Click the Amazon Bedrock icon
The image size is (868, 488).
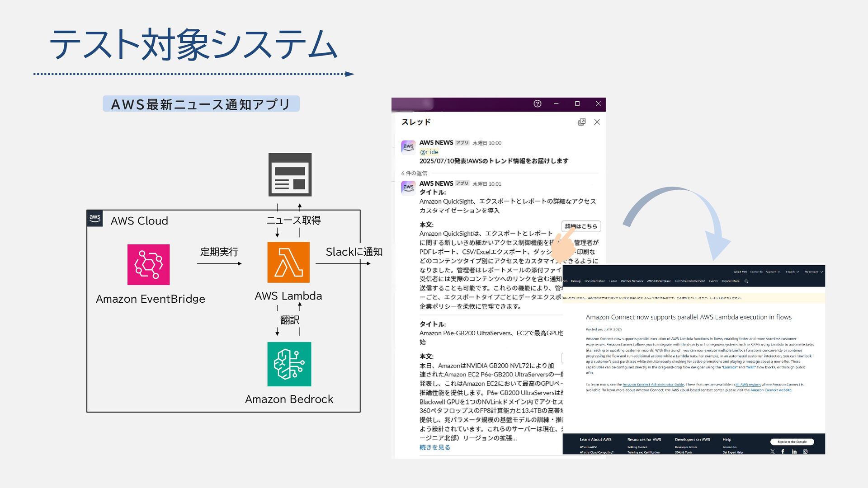click(289, 364)
